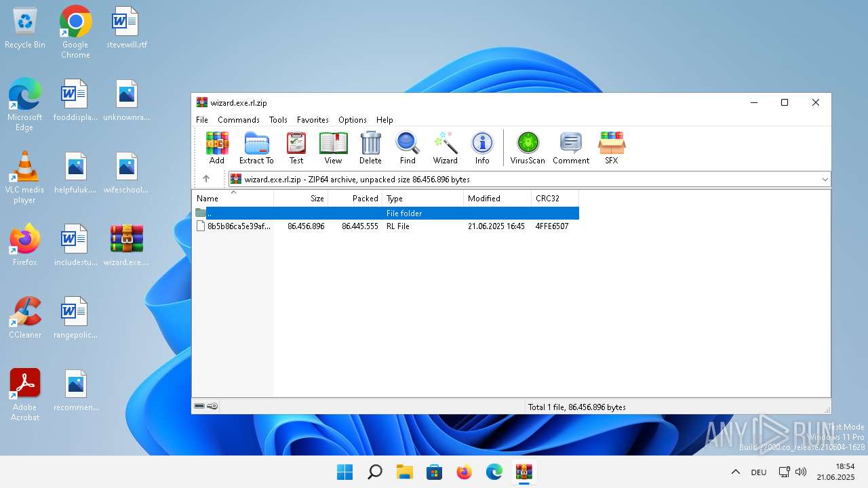This screenshot has height=488, width=868.
Task: Open the Favorites menu
Action: click(313, 119)
